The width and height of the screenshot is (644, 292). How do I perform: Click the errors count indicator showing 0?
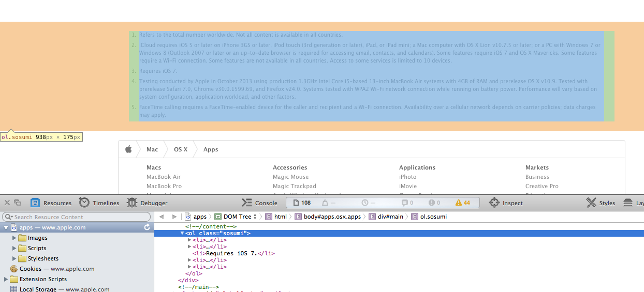coord(433,203)
